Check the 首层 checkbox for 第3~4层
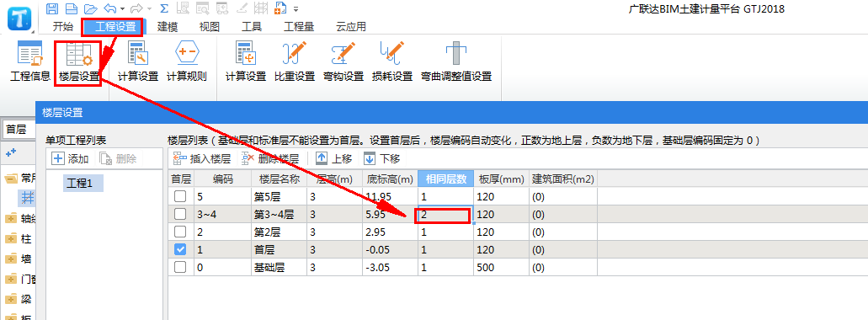868x320 pixels. (x=180, y=214)
